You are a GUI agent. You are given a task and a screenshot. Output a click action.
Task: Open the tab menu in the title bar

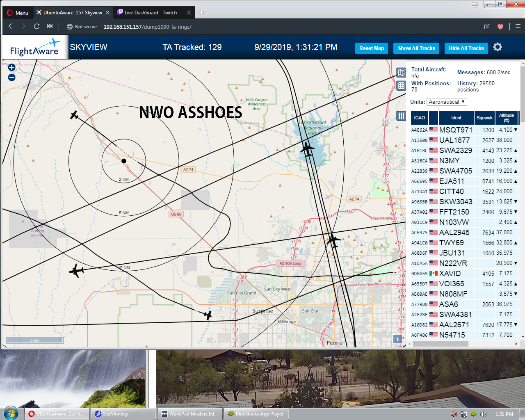tap(475, 5)
